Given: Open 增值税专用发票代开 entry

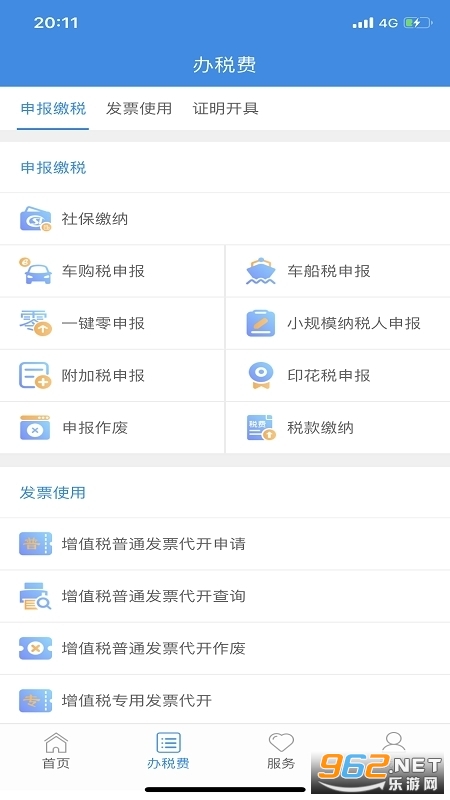Looking at the screenshot, I should click(225, 699).
